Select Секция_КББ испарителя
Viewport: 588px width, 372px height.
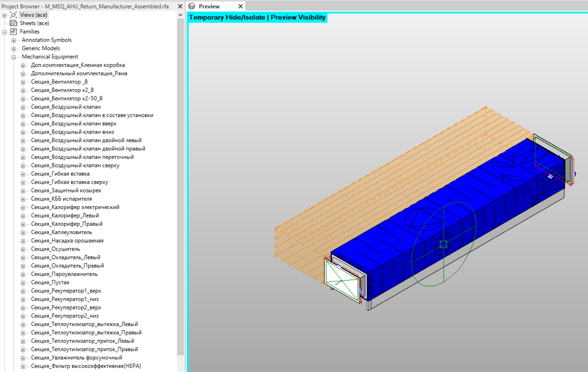[x=61, y=199]
